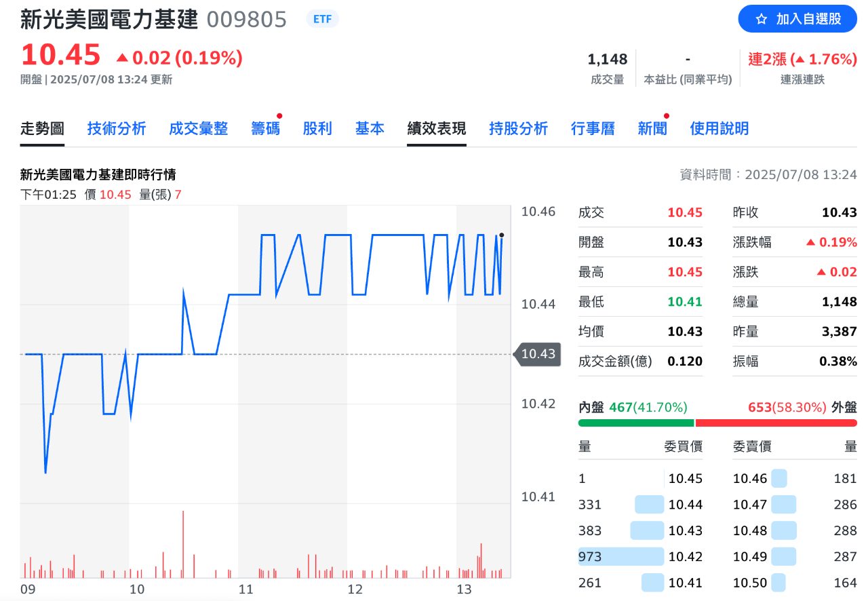Click the stock name 新光美國電力基建 heading
Image resolution: width=868 pixels, height=601 pixels.
pyautogui.click(x=109, y=19)
